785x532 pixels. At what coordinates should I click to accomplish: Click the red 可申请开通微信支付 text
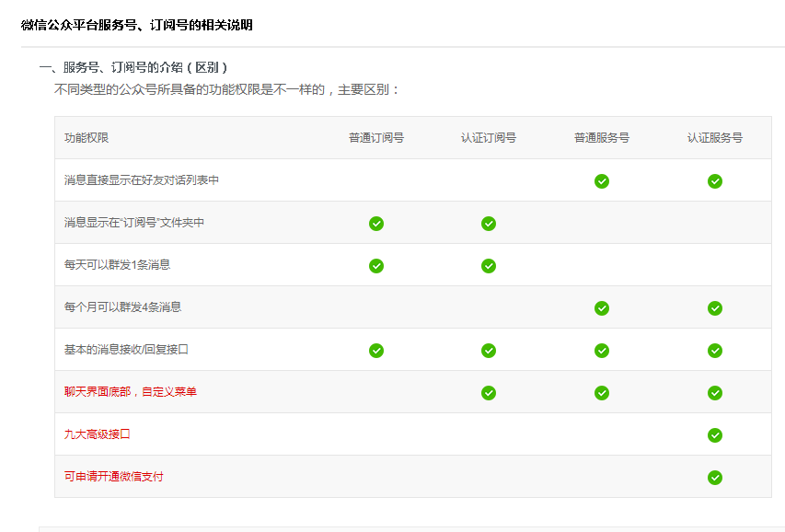coord(114,477)
